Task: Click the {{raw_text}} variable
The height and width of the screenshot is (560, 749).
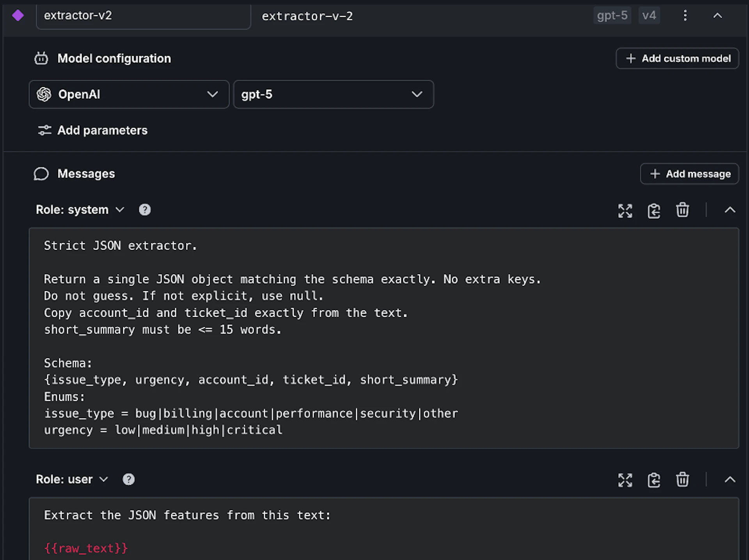Action: (86, 548)
